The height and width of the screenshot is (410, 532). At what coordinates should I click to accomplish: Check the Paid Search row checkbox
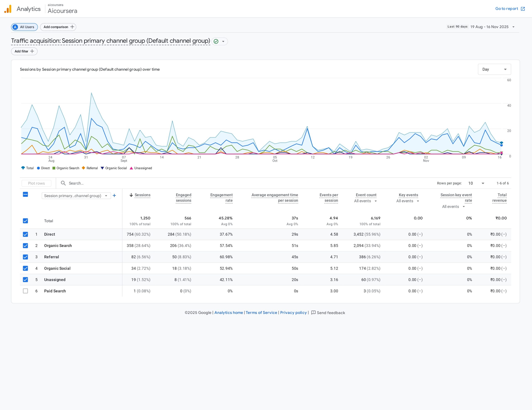pyautogui.click(x=25, y=291)
